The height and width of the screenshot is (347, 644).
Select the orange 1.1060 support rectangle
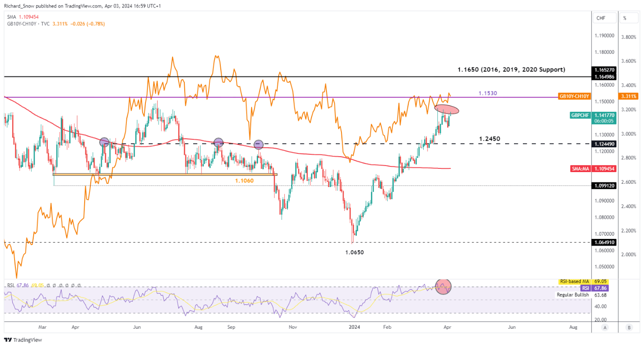(165, 175)
